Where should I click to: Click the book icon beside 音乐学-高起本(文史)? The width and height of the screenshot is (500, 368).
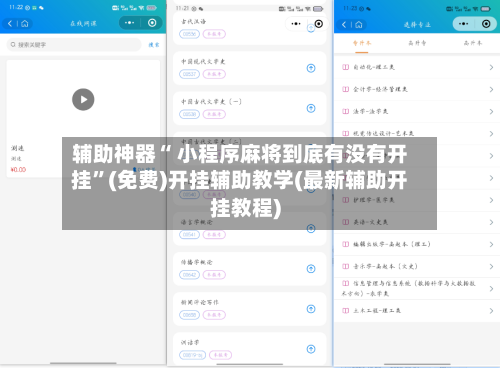point(346,266)
